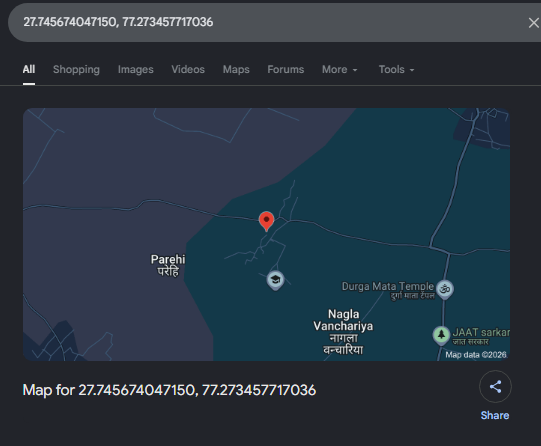Click the Map for coordinates heading

pos(169,390)
